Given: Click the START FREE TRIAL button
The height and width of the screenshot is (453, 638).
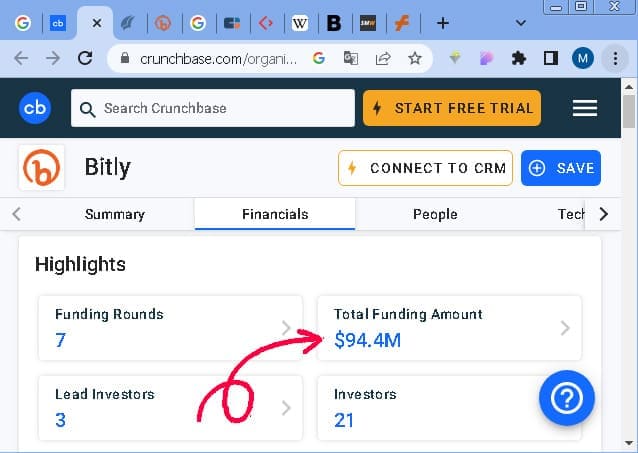Looking at the screenshot, I should click(452, 108).
